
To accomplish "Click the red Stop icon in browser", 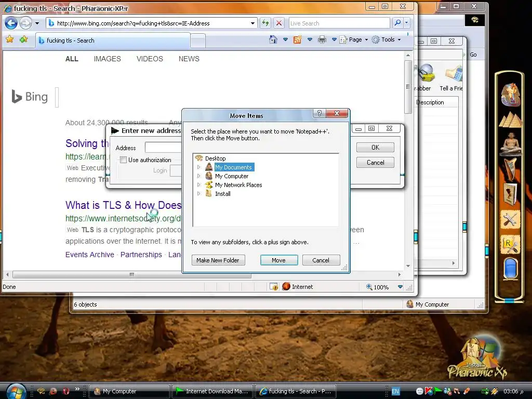I will click(x=278, y=23).
